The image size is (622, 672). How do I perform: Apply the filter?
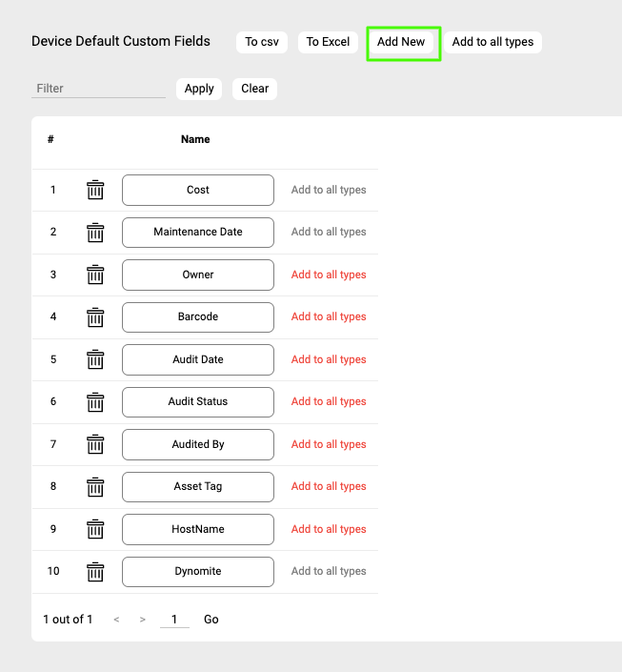[x=199, y=89]
